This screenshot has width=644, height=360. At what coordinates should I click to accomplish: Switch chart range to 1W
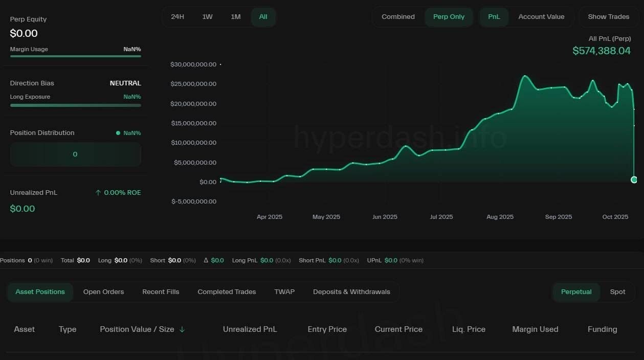[x=207, y=17]
